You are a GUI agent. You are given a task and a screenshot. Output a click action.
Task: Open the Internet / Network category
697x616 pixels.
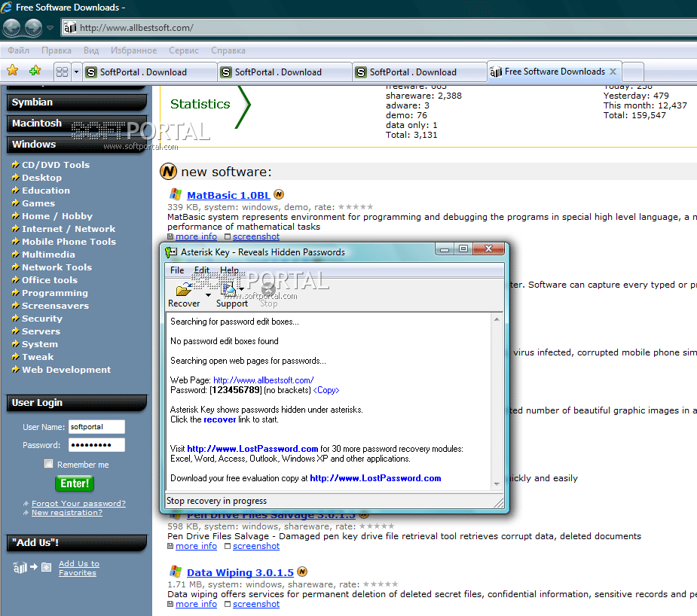click(x=69, y=229)
